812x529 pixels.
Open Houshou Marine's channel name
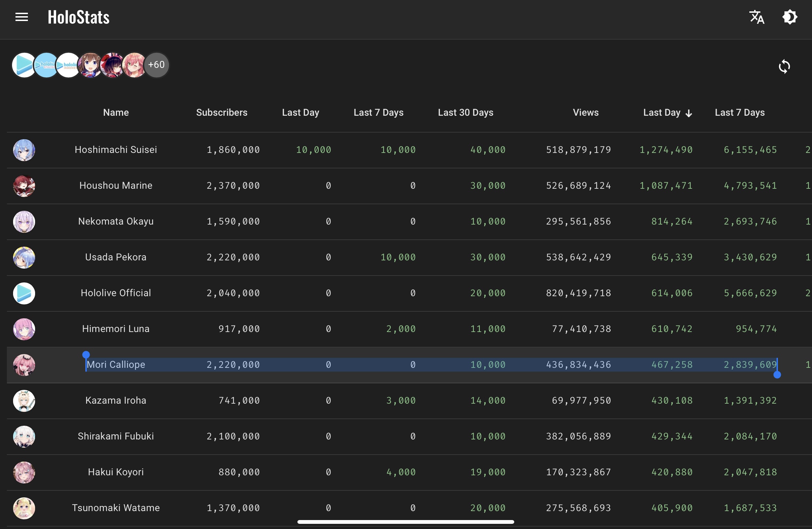click(116, 186)
